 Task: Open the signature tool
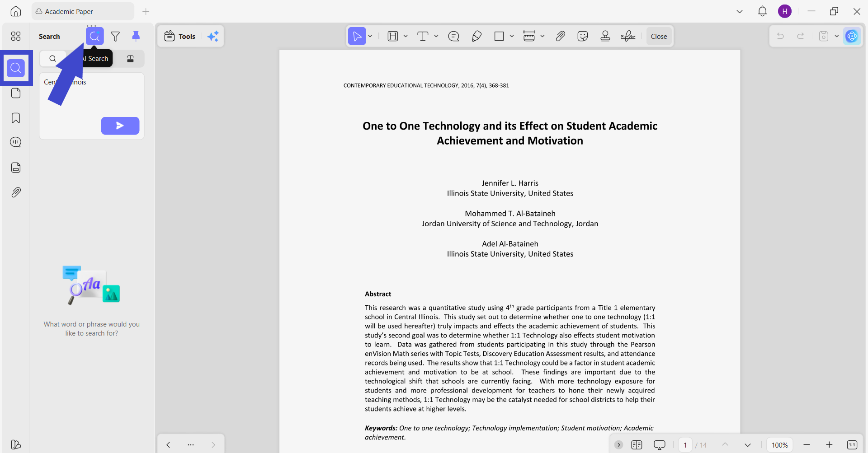click(628, 36)
